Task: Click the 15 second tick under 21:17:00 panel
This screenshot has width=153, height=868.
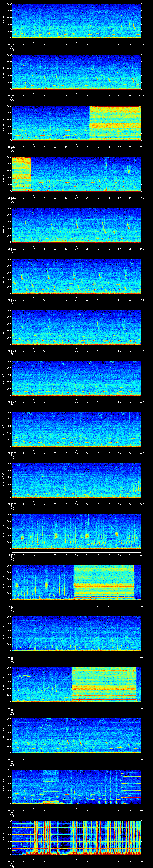Action: [x=44, y=555]
